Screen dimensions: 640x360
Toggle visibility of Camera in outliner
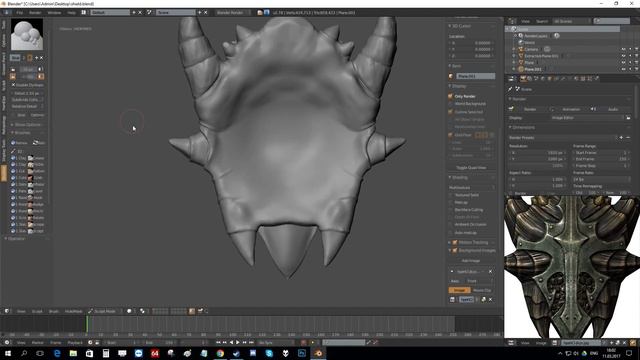(623, 49)
